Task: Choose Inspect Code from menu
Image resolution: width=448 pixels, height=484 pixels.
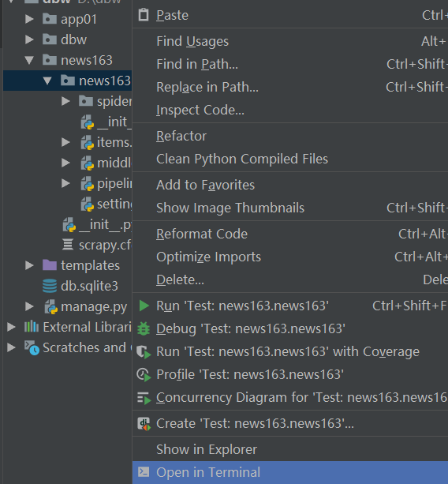Action: 289,110
